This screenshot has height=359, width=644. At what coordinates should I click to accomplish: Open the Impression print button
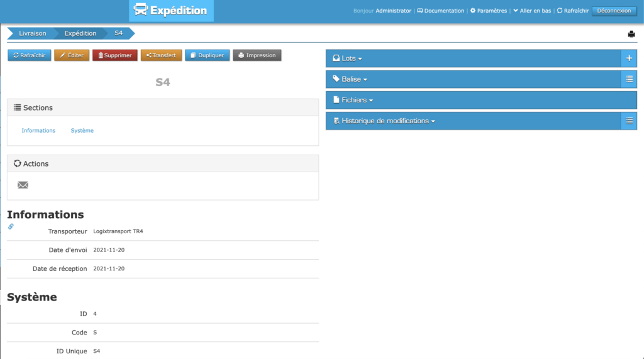[x=257, y=55]
